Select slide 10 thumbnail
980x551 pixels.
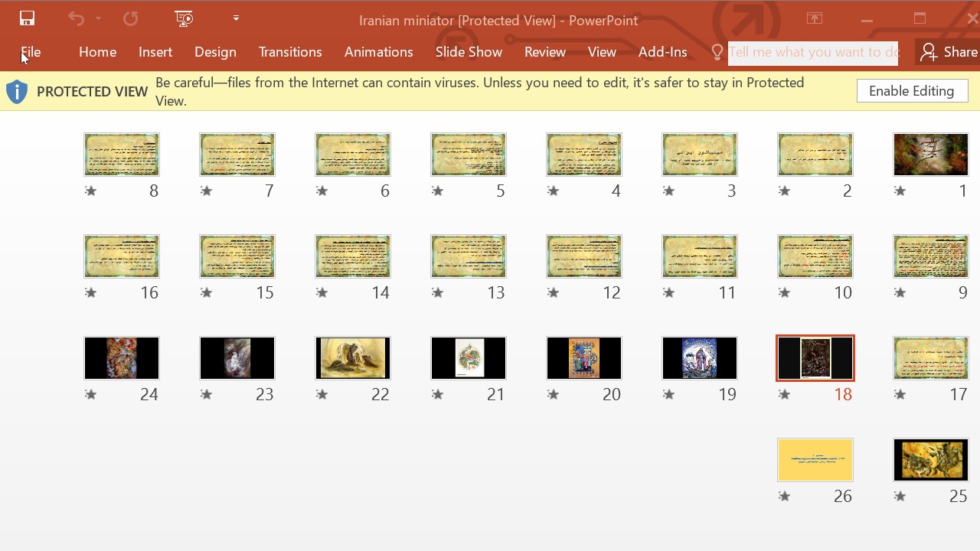point(815,256)
